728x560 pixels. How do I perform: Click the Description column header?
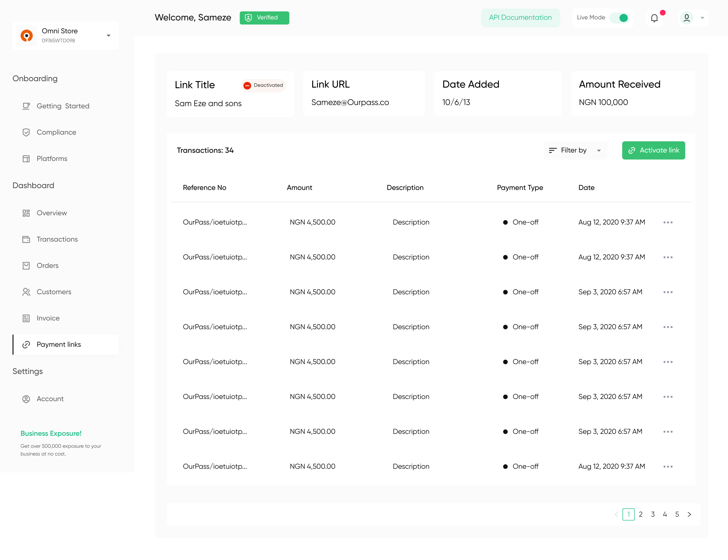pos(405,187)
